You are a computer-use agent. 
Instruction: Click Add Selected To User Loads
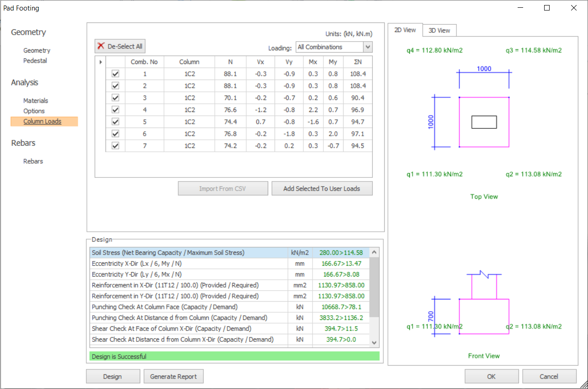click(x=322, y=189)
